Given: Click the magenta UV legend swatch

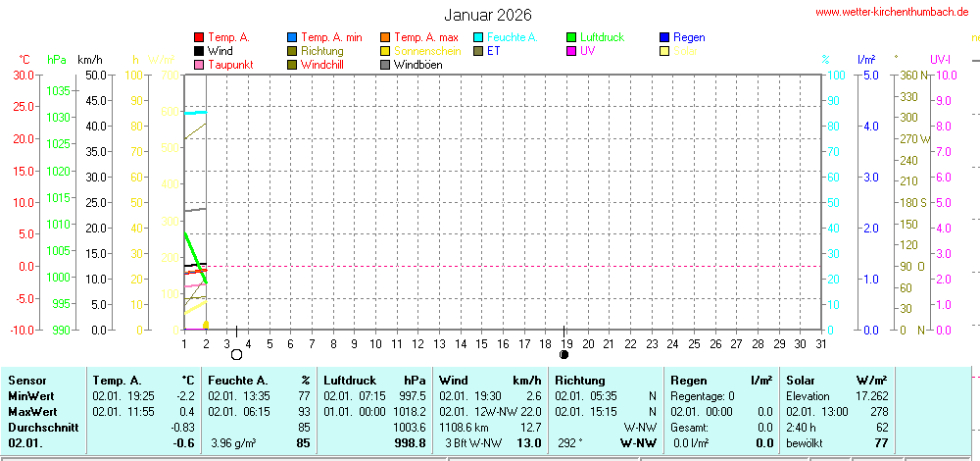Looking at the screenshot, I should coord(571,51).
